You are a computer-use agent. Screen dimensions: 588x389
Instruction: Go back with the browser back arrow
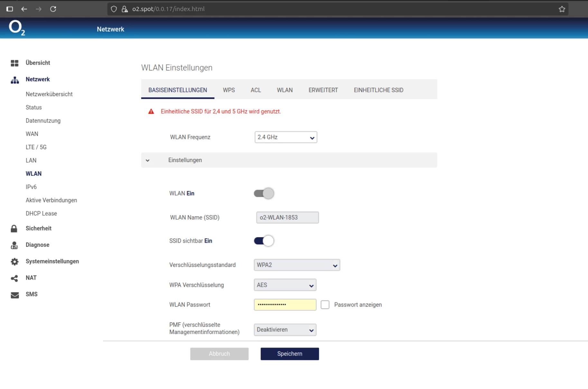point(24,9)
